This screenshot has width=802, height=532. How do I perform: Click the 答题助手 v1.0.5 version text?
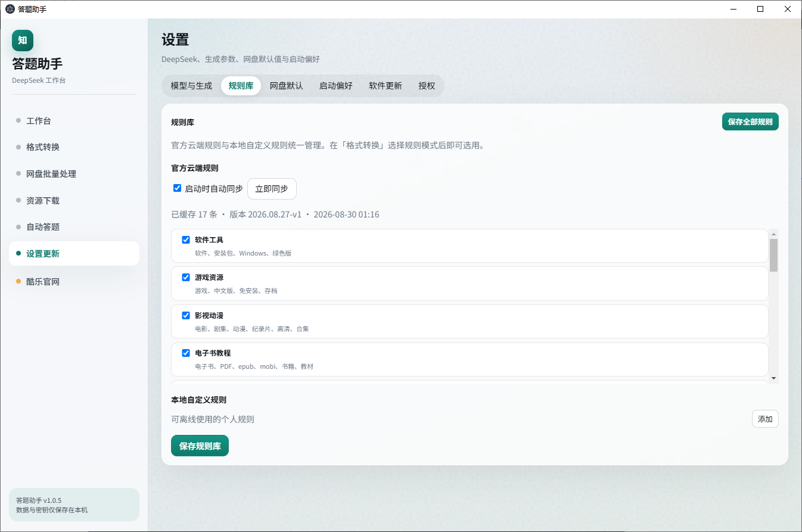pyautogui.click(x=39, y=500)
